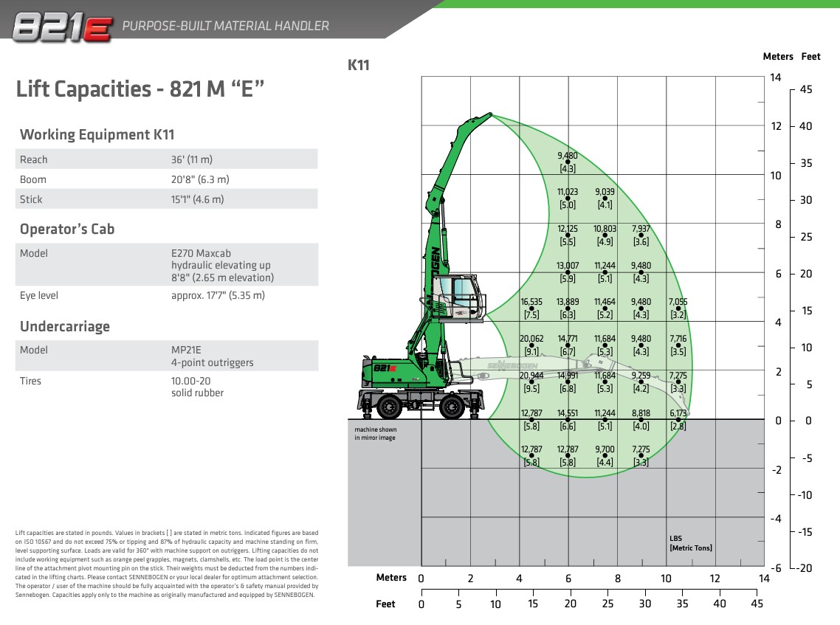Select the stick value "15'1" (4.6 m)"
This screenshot has height=625, width=840.
(198, 199)
